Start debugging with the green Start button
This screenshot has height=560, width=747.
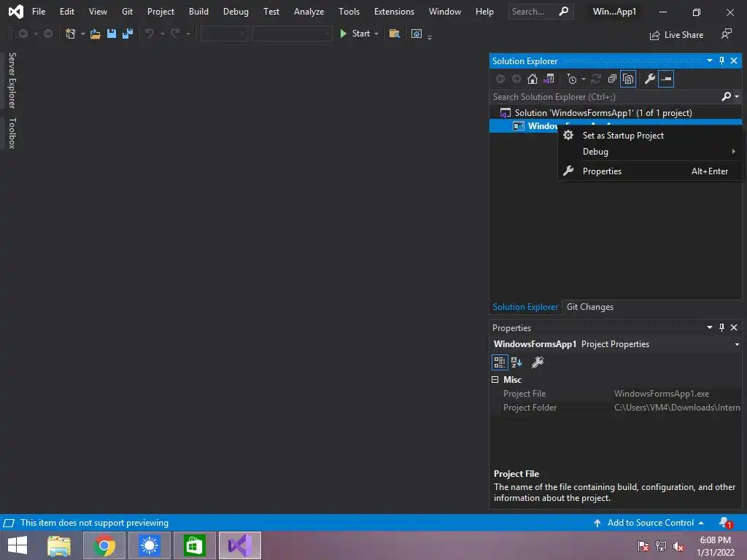(355, 34)
